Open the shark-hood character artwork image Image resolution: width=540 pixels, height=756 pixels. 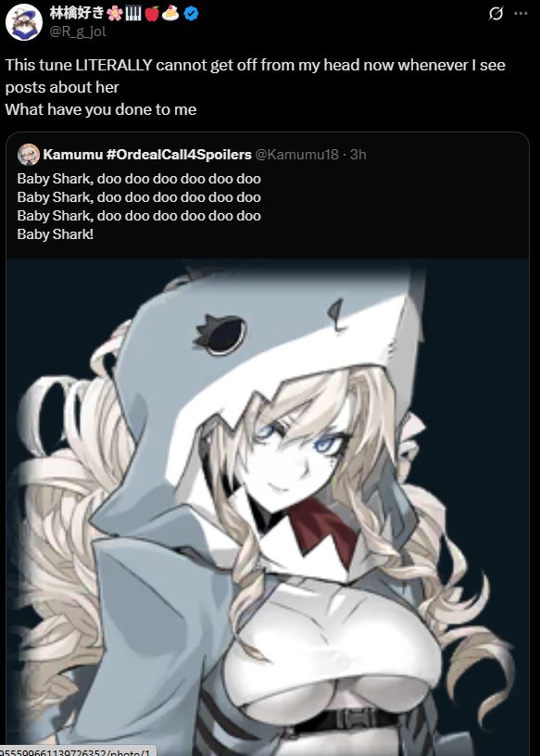pos(268,506)
